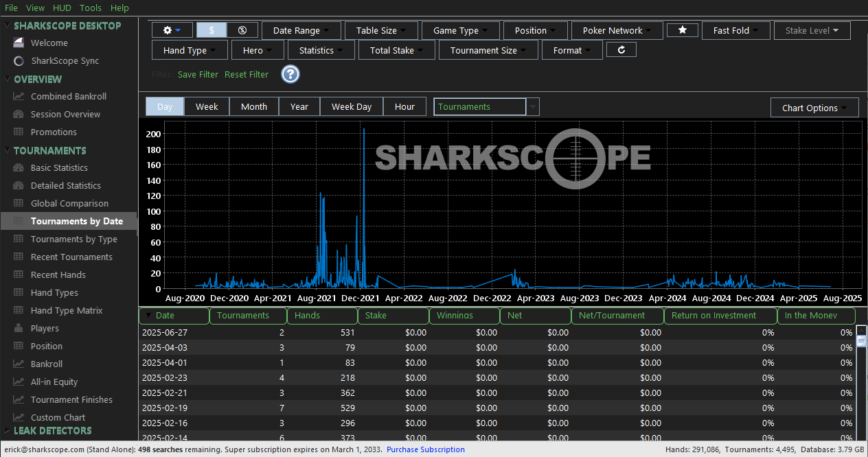Toggle the dollar currency display button
Viewport: 868px width, 457px height.
pos(212,30)
